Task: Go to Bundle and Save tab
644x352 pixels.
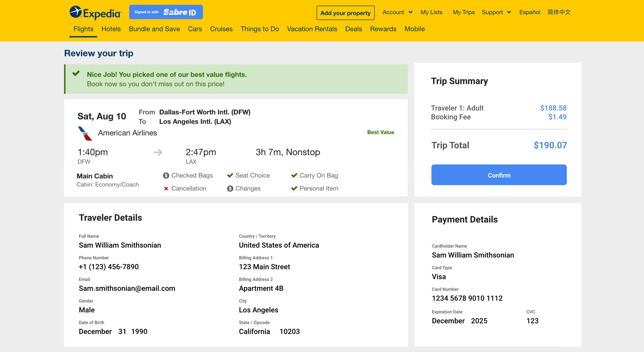Action: (x=154, y=29)
